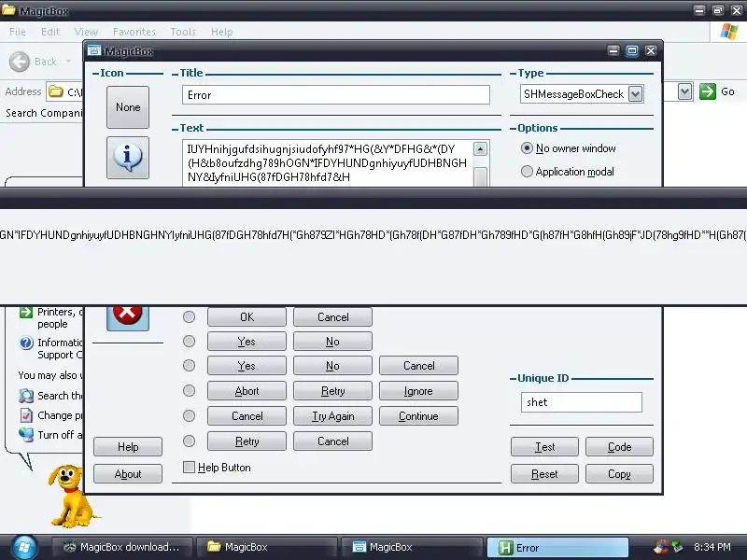Click the Text box scroll up arrow
Viewport: 747px width, 560px height.
point(480,149)
